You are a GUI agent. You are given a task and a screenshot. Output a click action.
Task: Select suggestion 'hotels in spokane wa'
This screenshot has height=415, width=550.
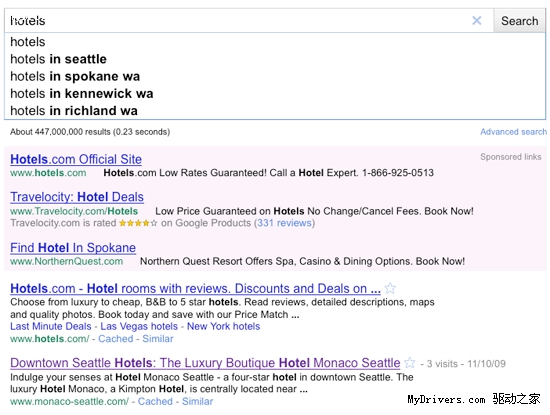tap(75, 76)
